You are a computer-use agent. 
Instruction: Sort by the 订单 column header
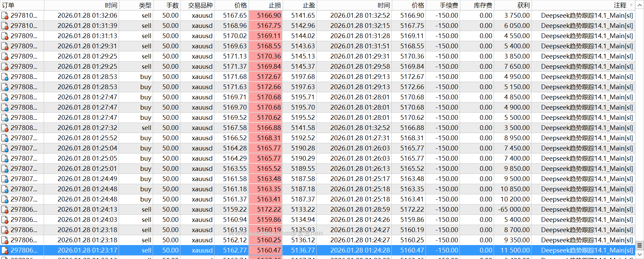(x=22, y=5)
